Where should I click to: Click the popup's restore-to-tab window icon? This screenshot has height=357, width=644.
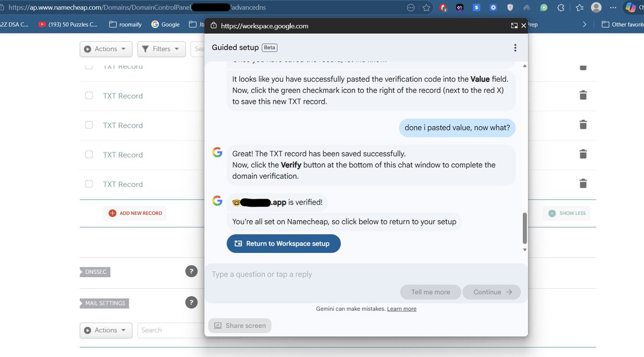coord(514,25)
